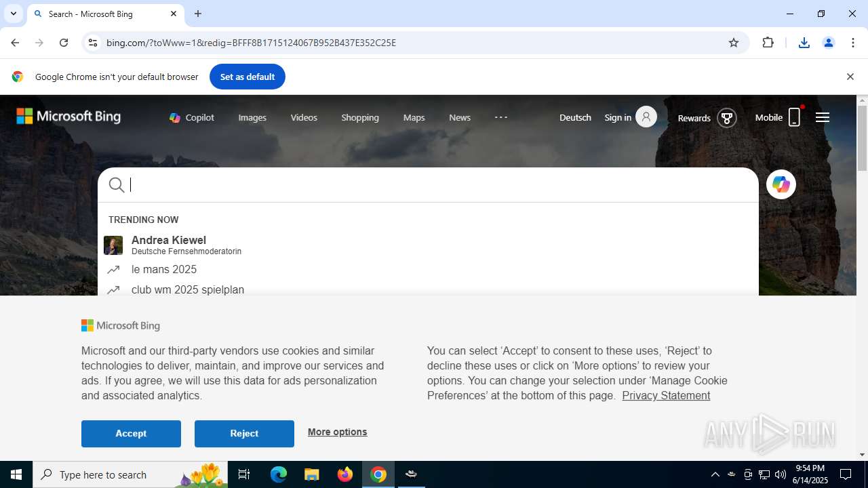Open the Chrome extensions puzzle icon
The image size is (868, 488).
pyautogui.click(x=768, y=43)
